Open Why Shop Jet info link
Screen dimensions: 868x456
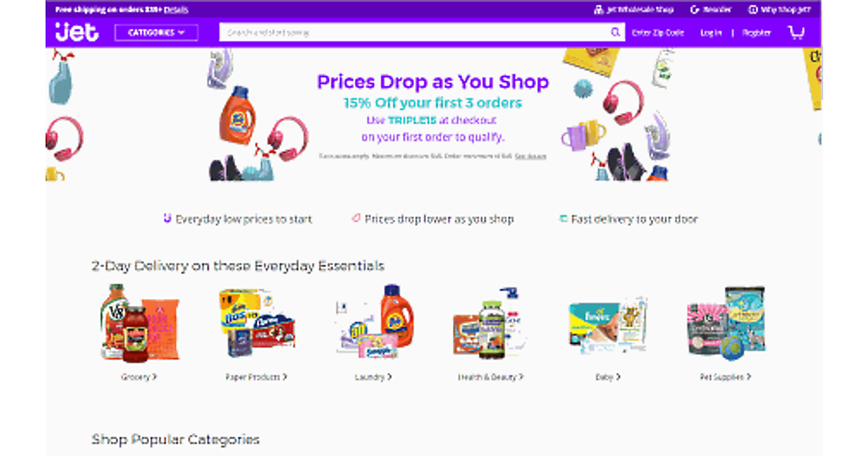coord(779,10)
